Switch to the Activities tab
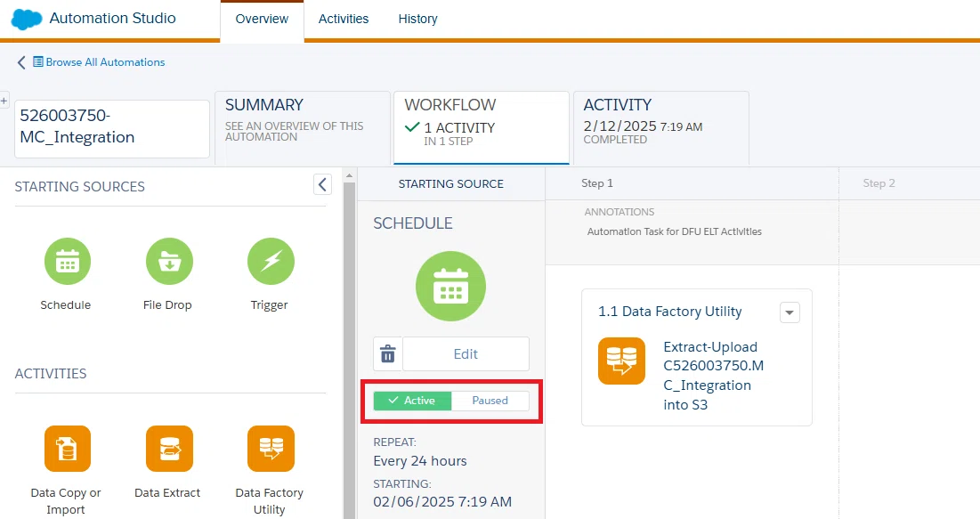980x519 pixels. click(x=343, y=19)
